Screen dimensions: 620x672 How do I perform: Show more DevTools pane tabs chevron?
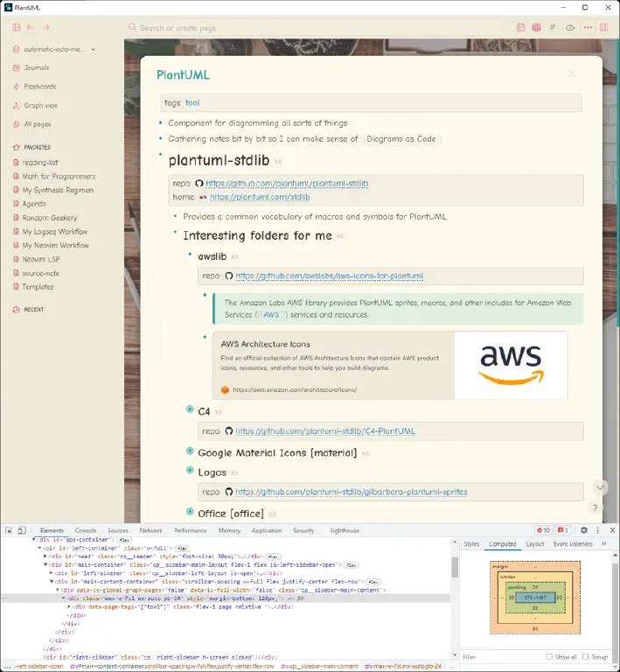(604, 544)
